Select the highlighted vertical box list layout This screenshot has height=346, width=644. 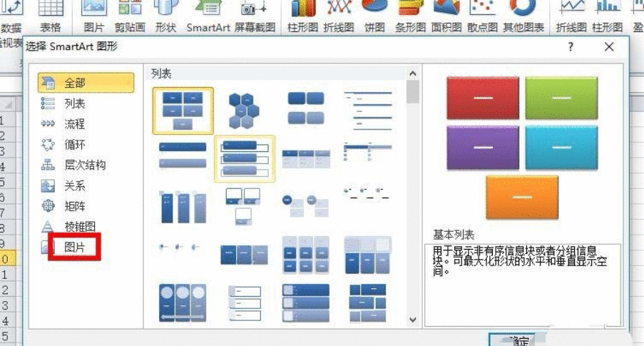(245, 158)
